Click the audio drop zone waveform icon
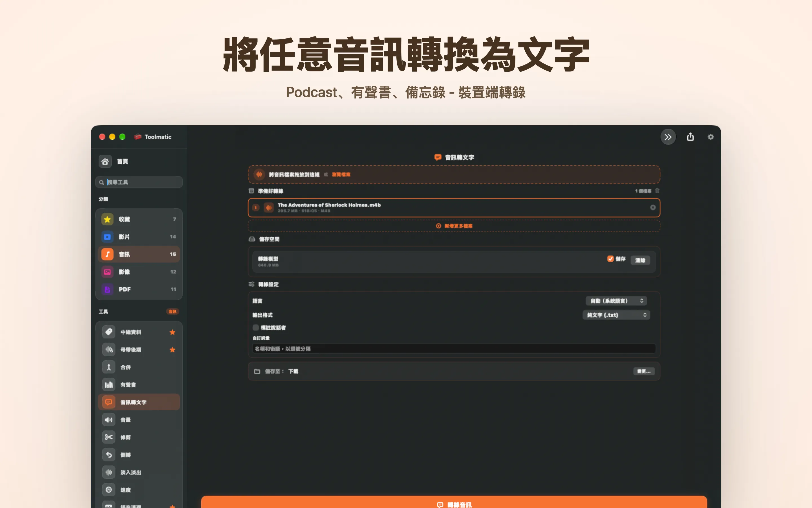The width and height of the screenshot is (812, 508). pos(259,174)
